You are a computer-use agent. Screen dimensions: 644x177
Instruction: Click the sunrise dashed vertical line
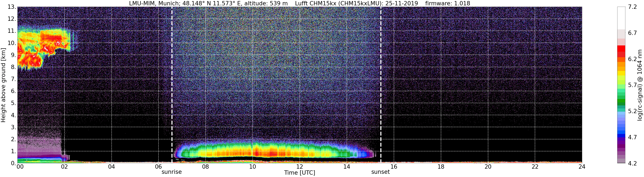tap(172, 85)
